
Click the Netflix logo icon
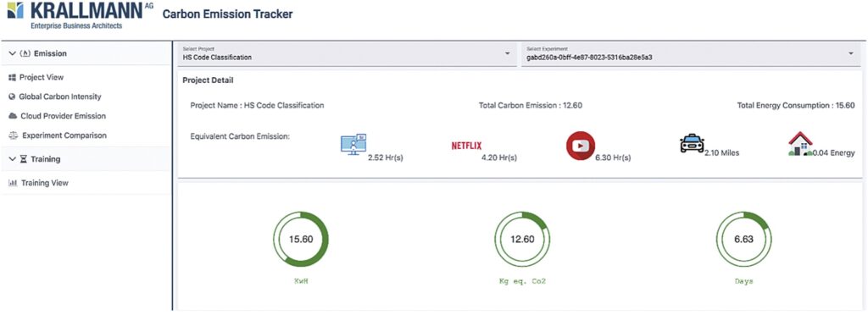point(467,146)
